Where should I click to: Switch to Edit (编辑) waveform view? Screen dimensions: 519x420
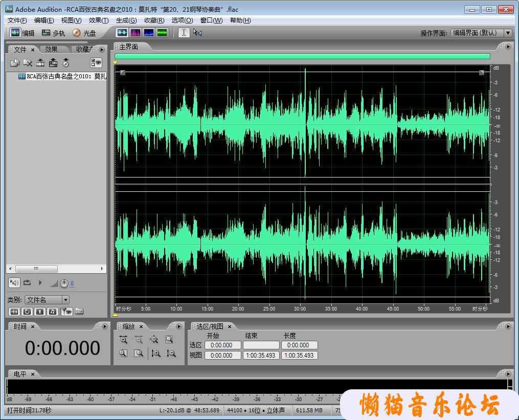coord(22,33)
